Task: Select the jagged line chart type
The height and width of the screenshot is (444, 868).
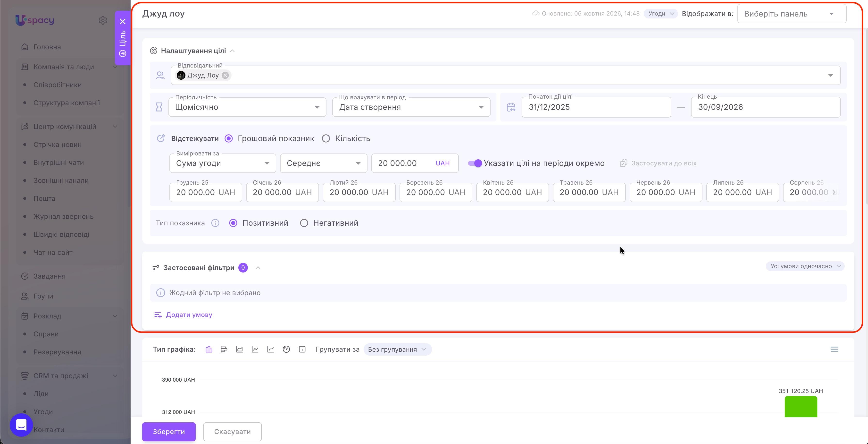Action: pyautogui.click(x=255, y=349)
